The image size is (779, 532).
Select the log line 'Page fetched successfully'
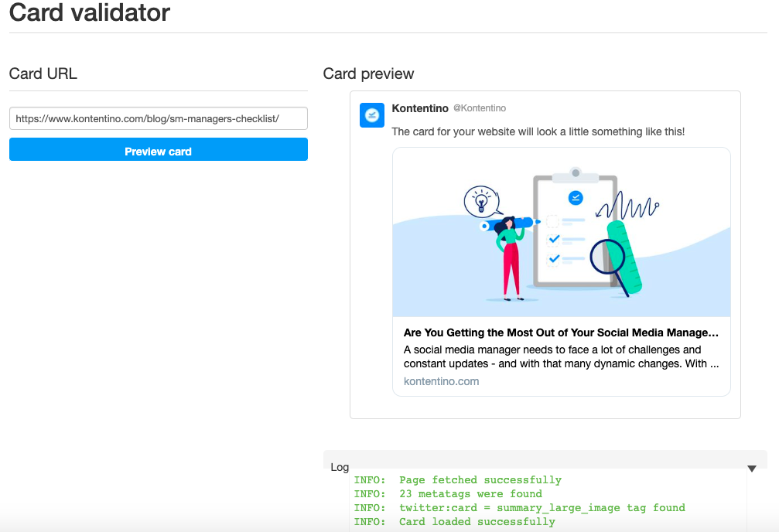457,480
